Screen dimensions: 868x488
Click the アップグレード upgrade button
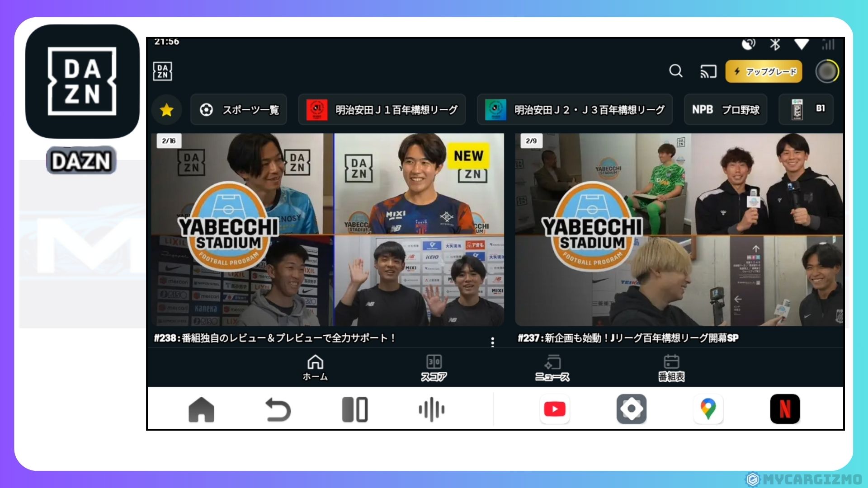pos(764,71)
